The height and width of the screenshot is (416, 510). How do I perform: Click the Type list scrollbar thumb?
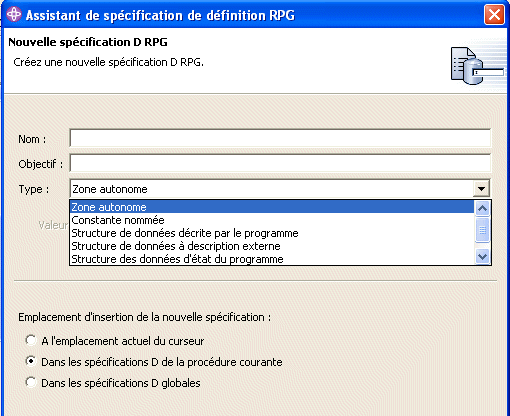pyautogui.click(x=482, y=230)
